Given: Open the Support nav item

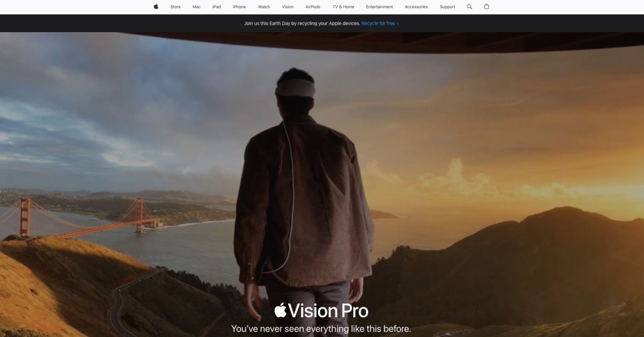Looking at the screenshot, I should (447, 7).
